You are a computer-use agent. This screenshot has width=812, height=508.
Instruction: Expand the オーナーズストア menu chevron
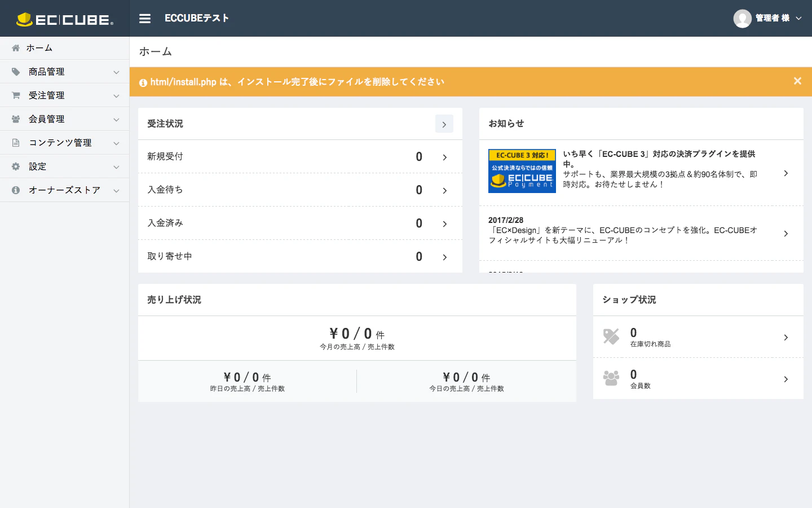(116, 191)
